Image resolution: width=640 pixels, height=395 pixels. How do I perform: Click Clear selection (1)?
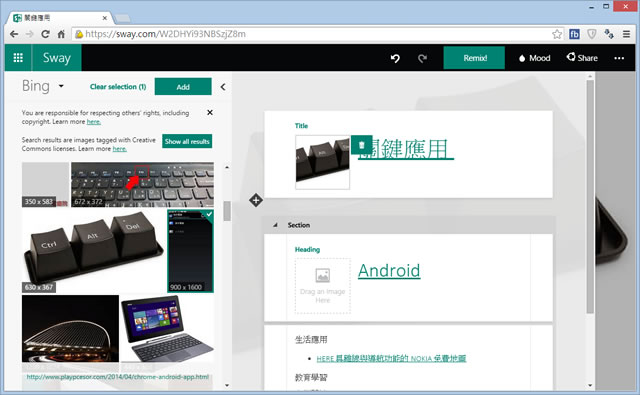[x=118, y=87]
